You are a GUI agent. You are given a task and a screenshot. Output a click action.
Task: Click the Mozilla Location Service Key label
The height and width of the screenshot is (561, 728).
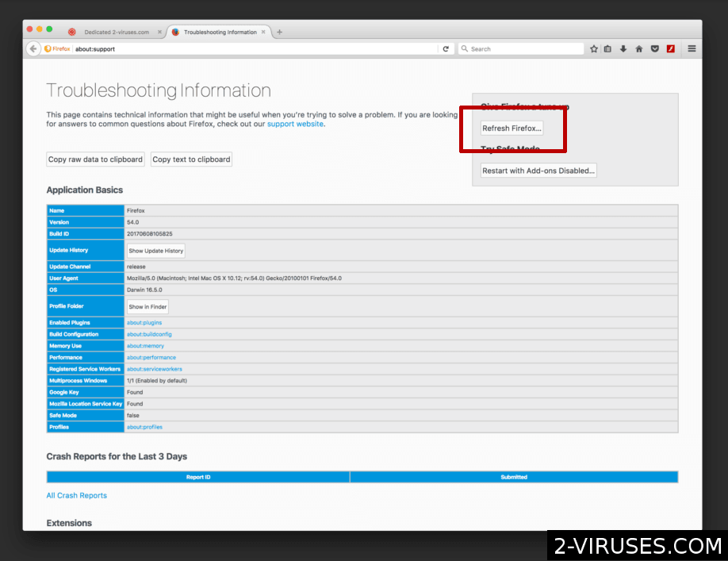86,404
